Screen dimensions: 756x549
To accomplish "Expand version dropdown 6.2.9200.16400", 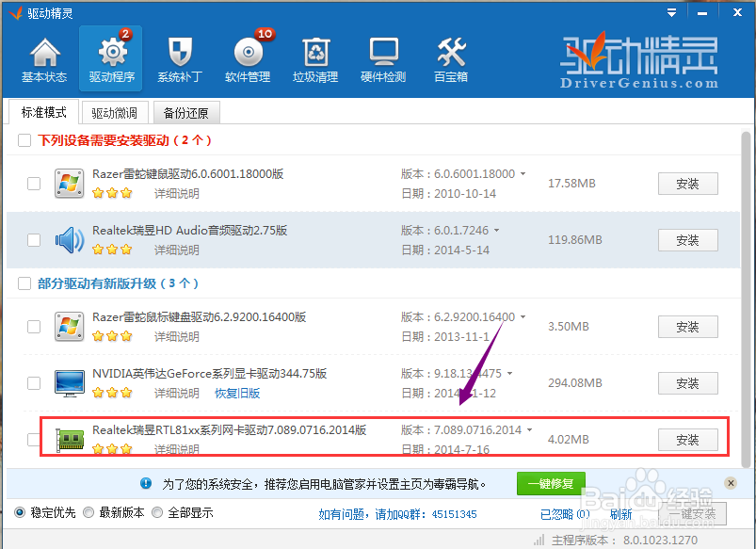I will pyautogui.click(x=523, y=317).
